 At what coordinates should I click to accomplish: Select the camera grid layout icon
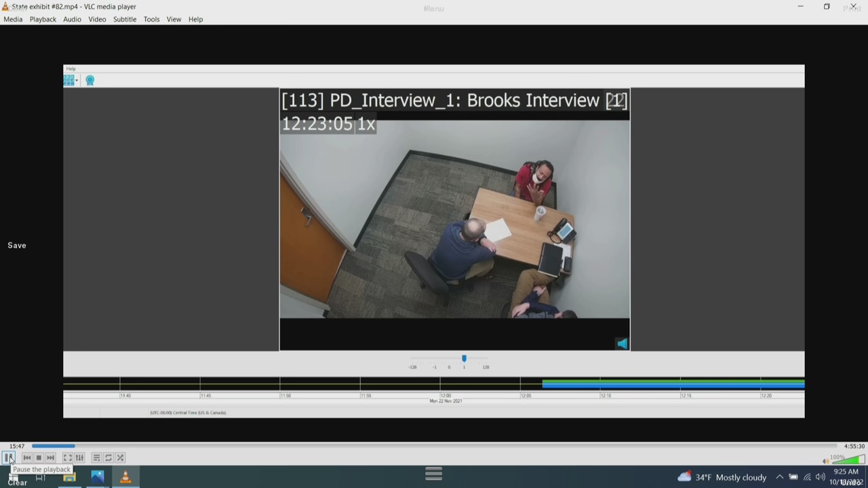pos(68,80)
